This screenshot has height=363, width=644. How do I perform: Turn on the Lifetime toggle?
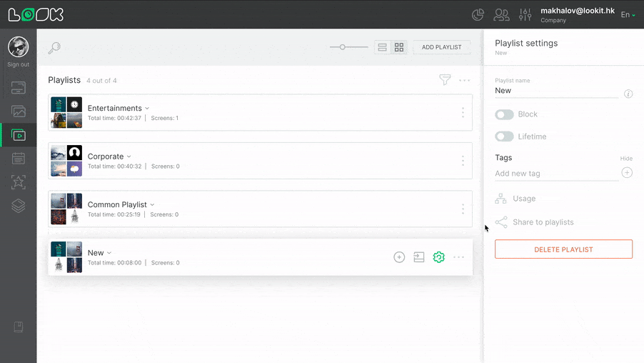pos(504,136)
